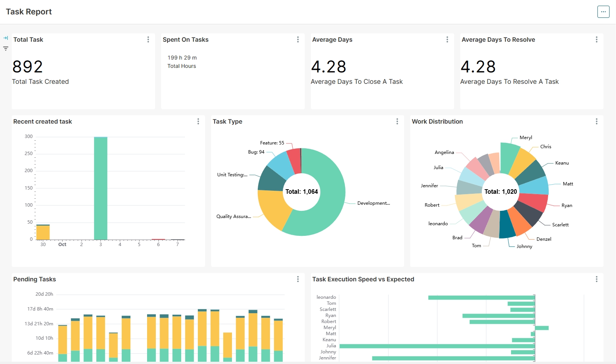Open the Task Report more options button
616x364 pixels.
[x=603, y=12]
